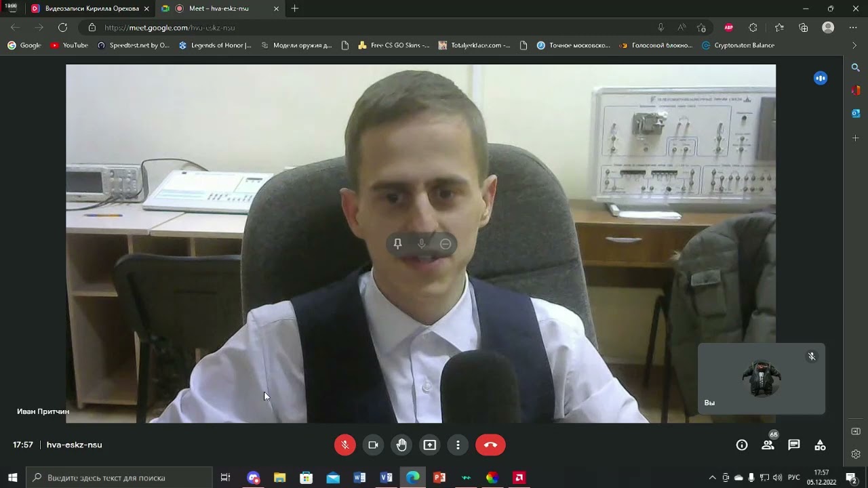Select your self-view tile labeled Вы

[x=762, y=378]
